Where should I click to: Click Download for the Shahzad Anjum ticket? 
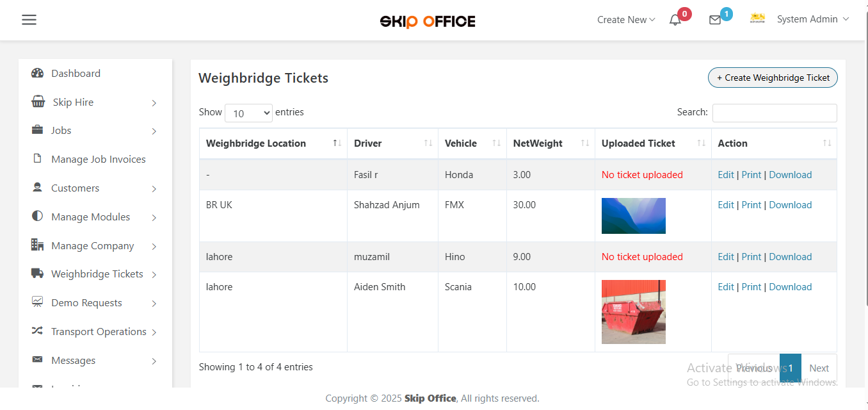click(x=790, y=205)
